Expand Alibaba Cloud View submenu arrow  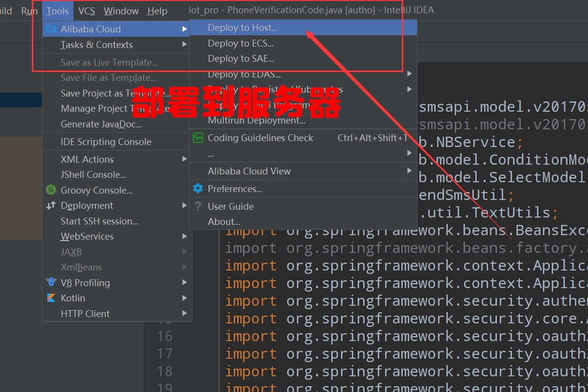pyautogui.click(x=409, y=171)
